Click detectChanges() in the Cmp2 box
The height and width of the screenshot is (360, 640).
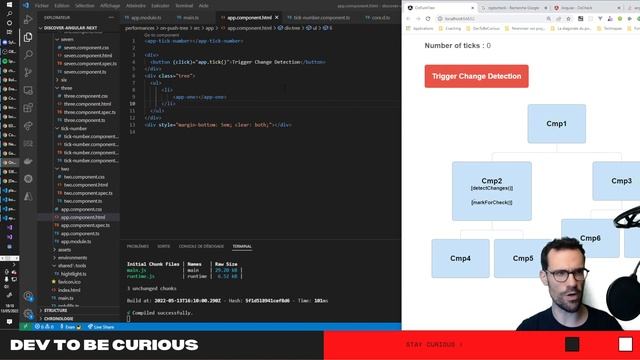point(491,188)
